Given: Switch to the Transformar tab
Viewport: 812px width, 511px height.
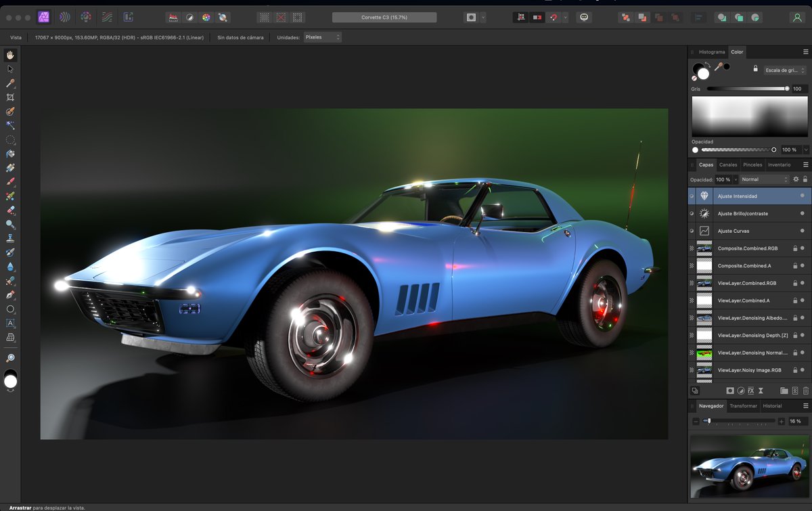Looking at the screenshot, I should 743,406.
